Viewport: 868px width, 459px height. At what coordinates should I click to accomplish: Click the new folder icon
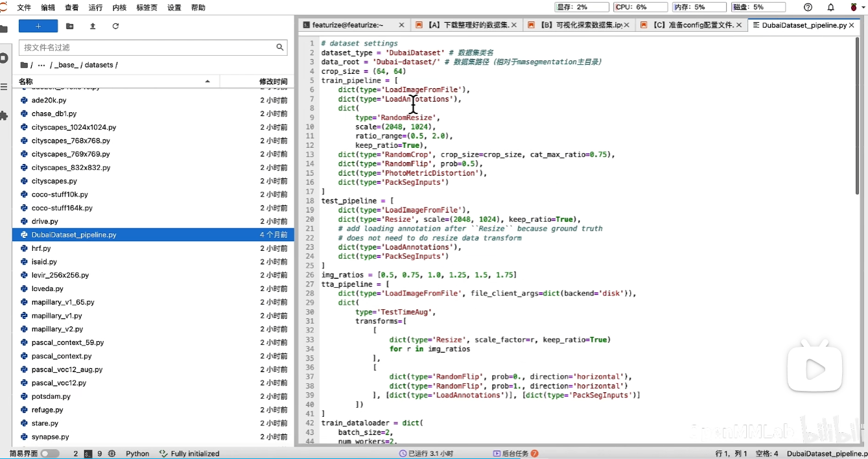coord(70,27)
